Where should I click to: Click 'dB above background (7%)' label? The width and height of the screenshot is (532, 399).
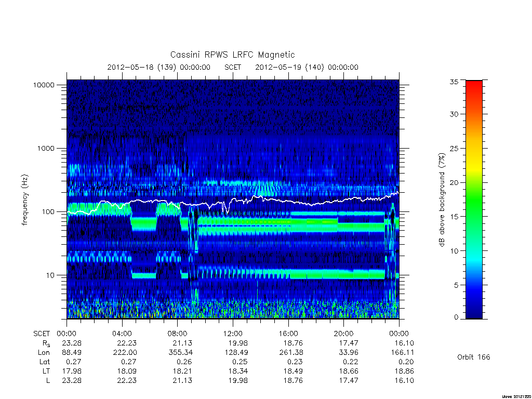pos(442,199)
